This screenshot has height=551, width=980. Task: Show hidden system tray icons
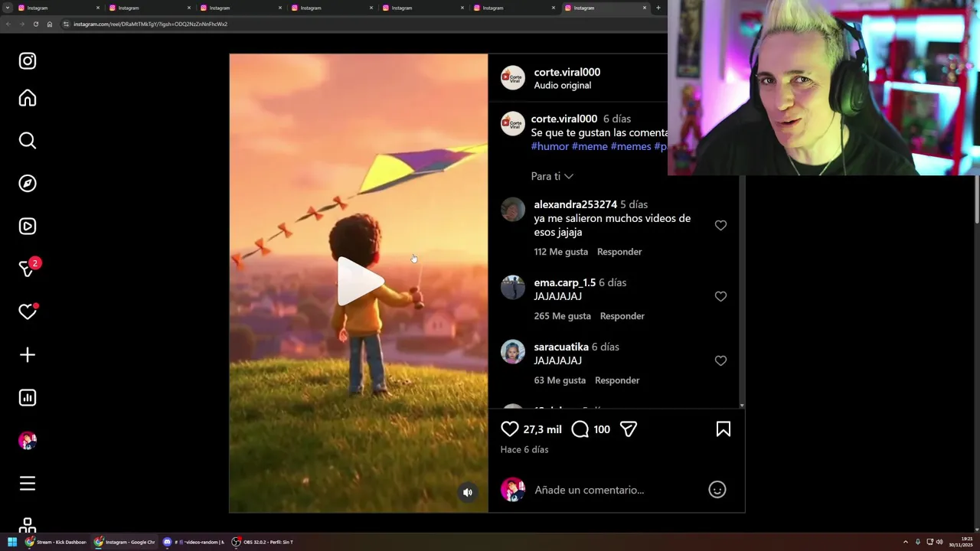(x=905, y=542)
